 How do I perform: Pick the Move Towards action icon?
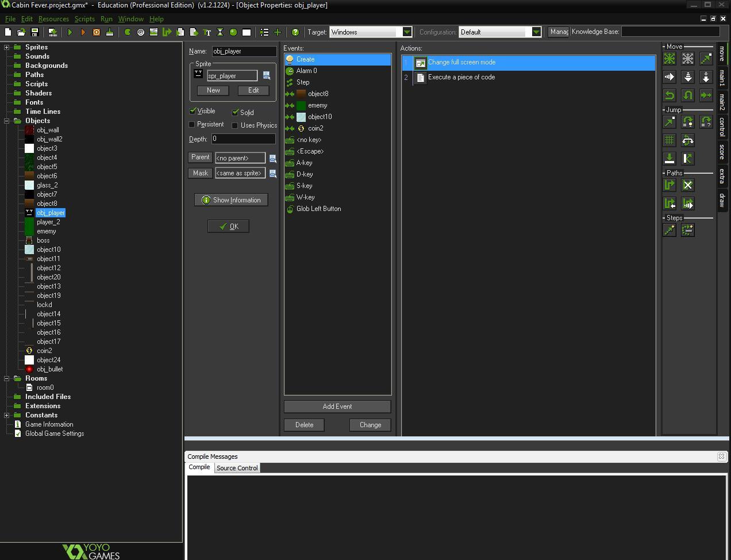pyautogui.click(x=706, y=59)
